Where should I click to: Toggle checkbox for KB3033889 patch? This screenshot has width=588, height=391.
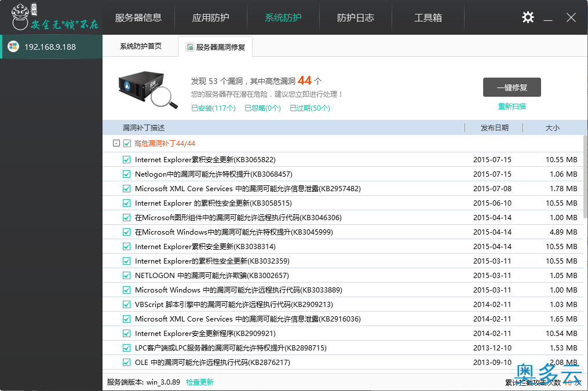click(x=127, y=290)
